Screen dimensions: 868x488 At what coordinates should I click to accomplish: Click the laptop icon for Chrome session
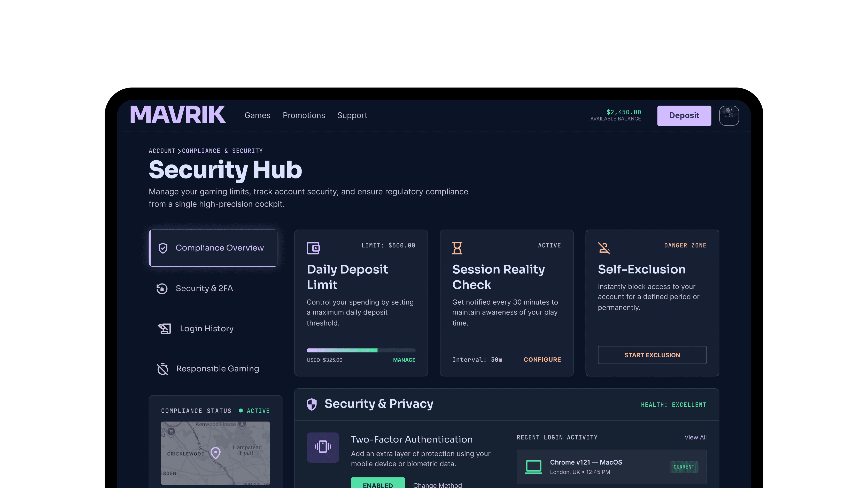(534, 467)
